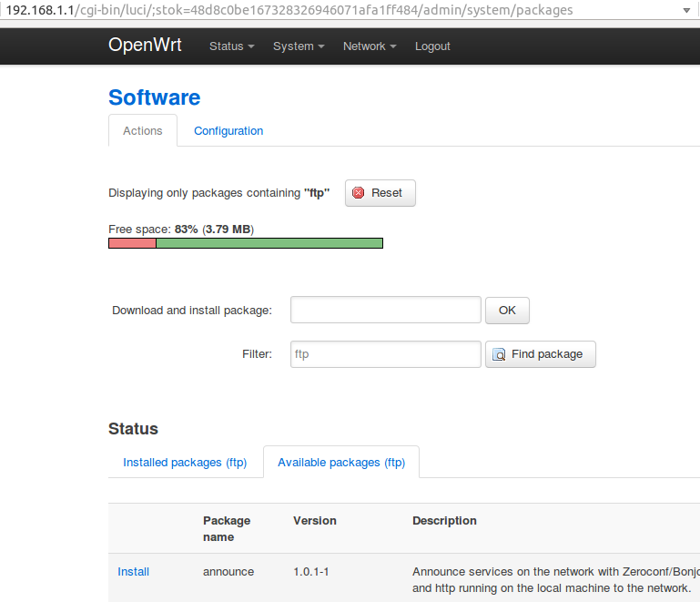This screenshot has width=700, height=602.
Task: Select the Actions tab
Action: point(142,130)
